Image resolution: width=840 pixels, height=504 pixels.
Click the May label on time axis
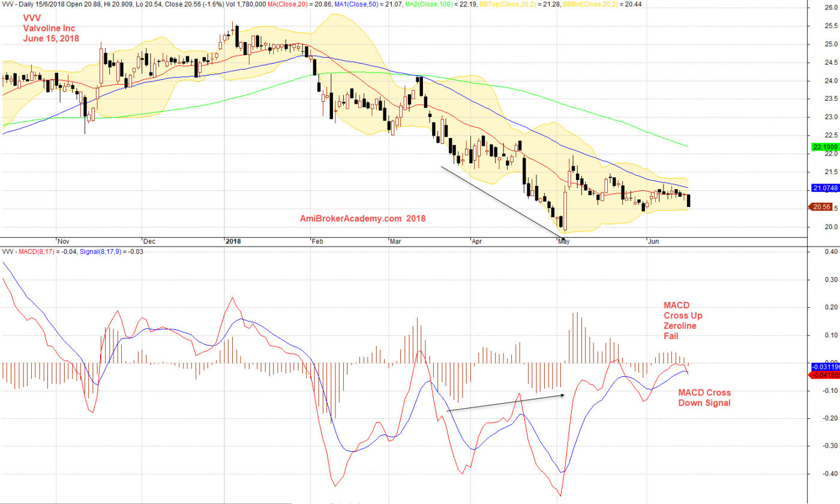pyautogui.click(x=564, y=241)
